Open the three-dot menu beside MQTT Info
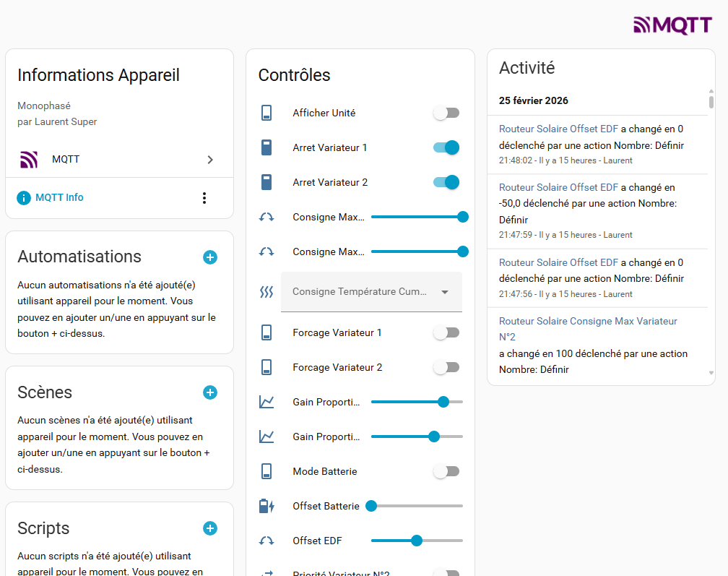Viewport: 728px width, 576px height. pos(204,198)
